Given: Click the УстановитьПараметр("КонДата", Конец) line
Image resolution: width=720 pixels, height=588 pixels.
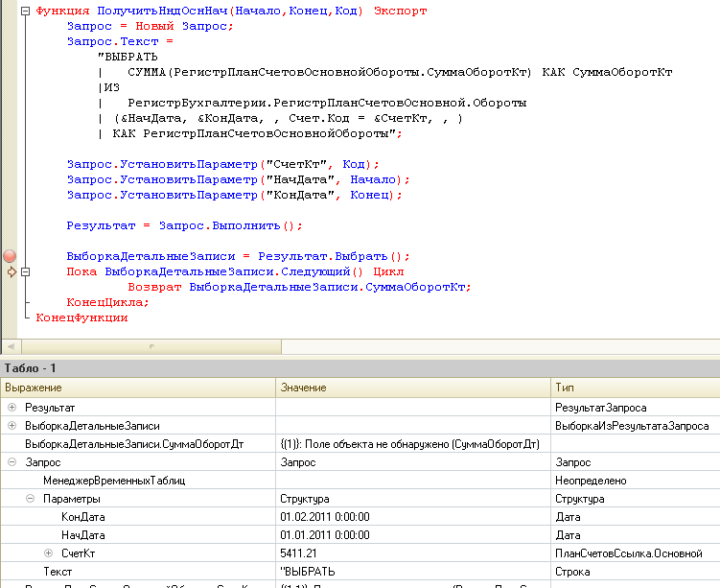Looking at the screenshot, I should pyautogui.click(x=235, y=195).
